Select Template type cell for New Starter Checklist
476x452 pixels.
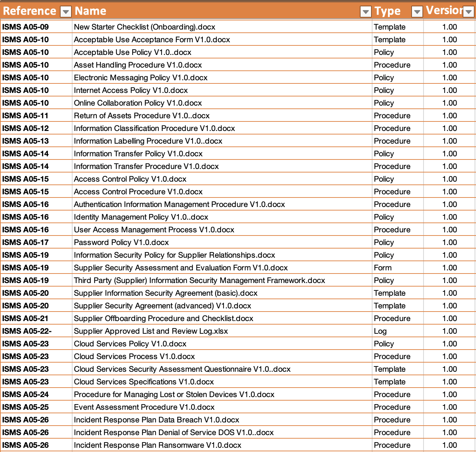tap(398, 27)
